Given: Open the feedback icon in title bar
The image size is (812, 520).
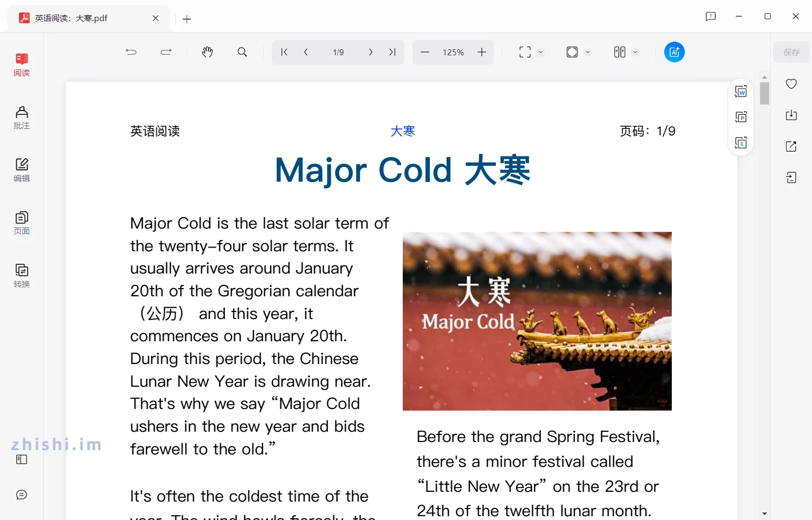Looking at the screenshot, I should [711, 16].
